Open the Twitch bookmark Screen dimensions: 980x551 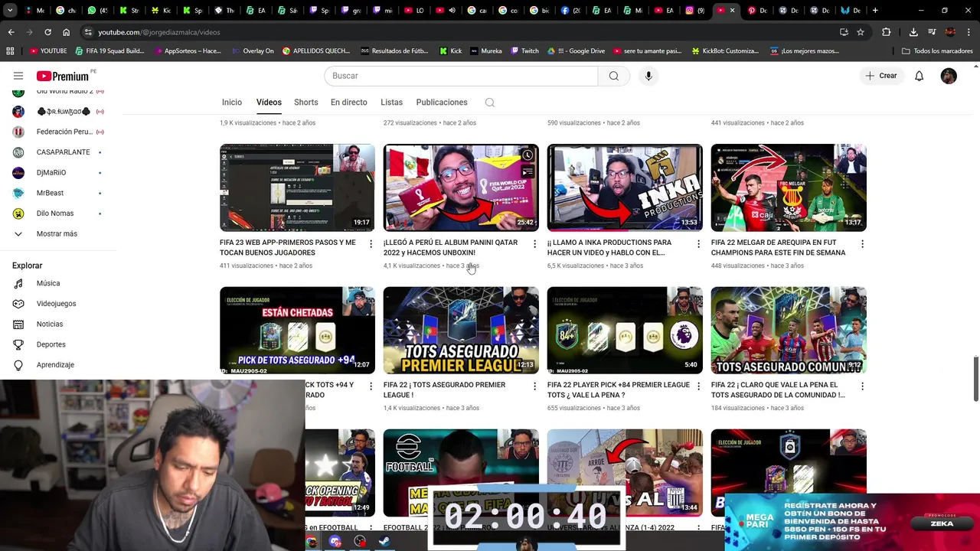524,51
